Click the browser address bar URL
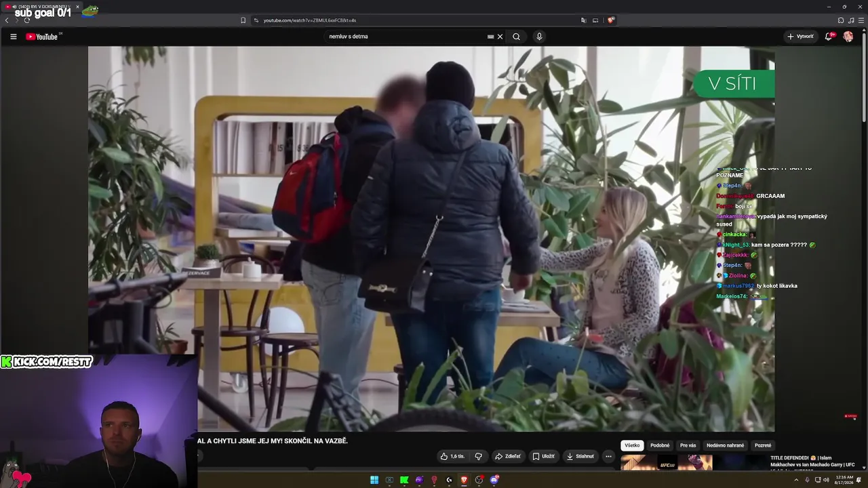868x488 pixels. (x=309, y=20)
